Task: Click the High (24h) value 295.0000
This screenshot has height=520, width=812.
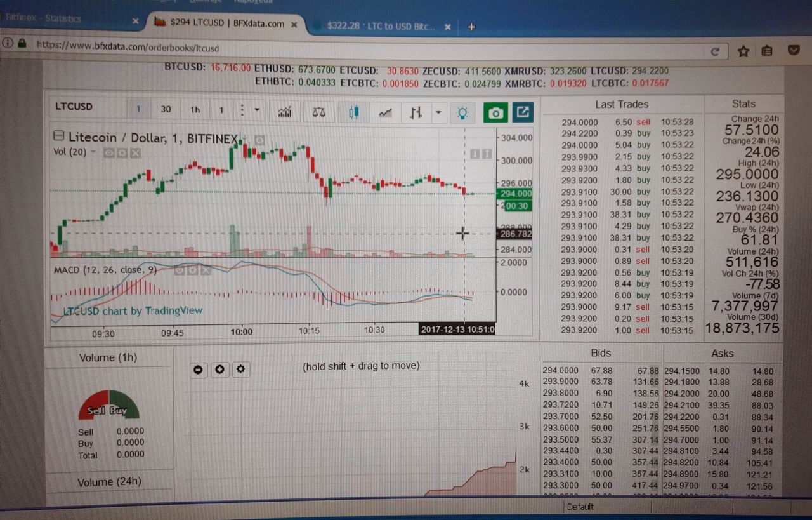Action: 747,174
